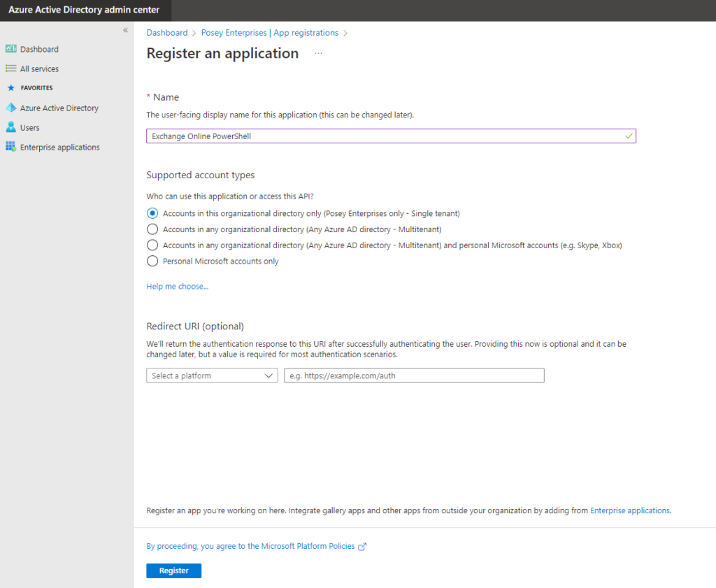Open the ellipsis menu beside page title
Screen dimensions: 716x588
click(x=318, y=53)
